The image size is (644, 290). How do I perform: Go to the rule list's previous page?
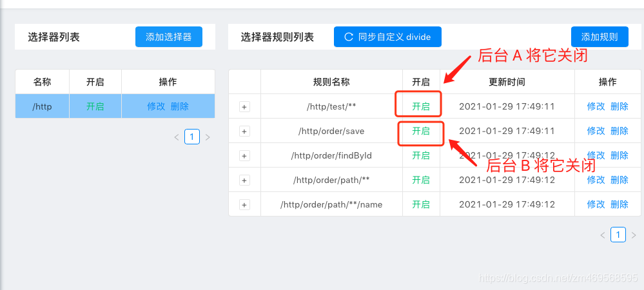[x=603, y=235]
